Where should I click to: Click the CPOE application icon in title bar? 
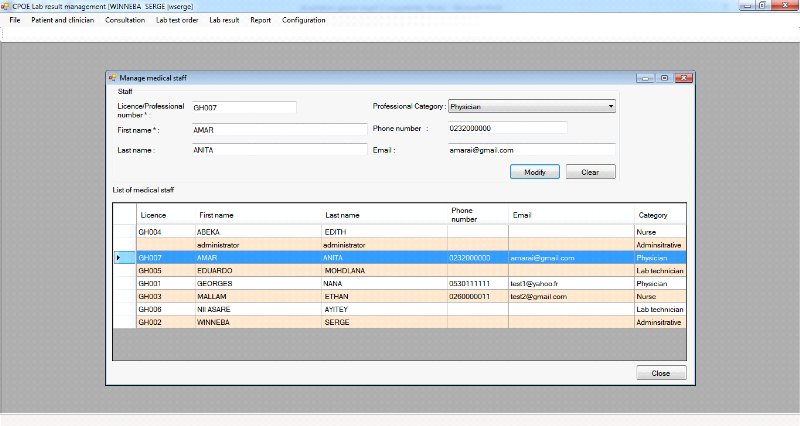coord(5,6)
